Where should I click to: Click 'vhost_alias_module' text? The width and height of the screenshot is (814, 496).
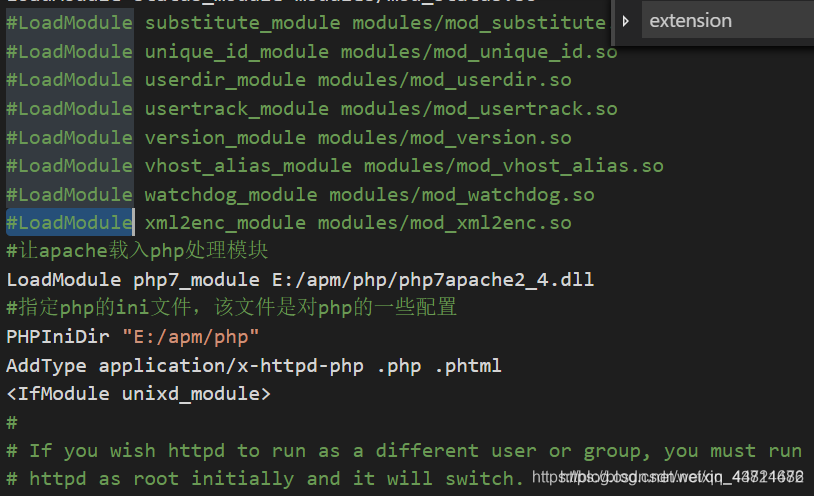tap(248, 166)
